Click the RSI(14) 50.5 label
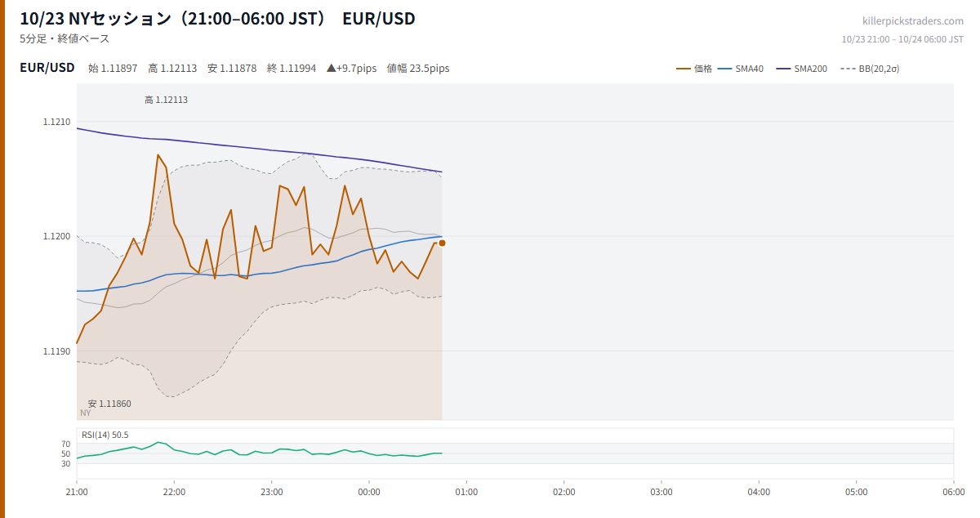The width and height of the screenshot is (980, 518). [105, 435]
